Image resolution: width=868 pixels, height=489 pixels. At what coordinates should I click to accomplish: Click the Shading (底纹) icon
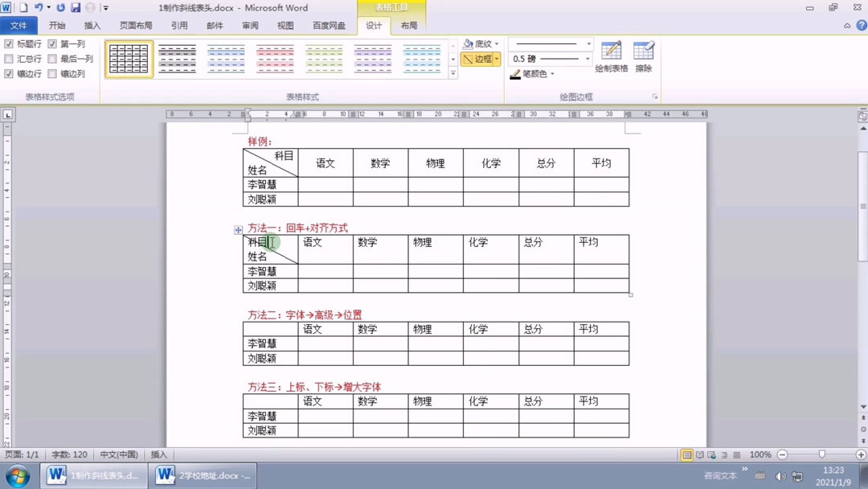tap(469, 43)
